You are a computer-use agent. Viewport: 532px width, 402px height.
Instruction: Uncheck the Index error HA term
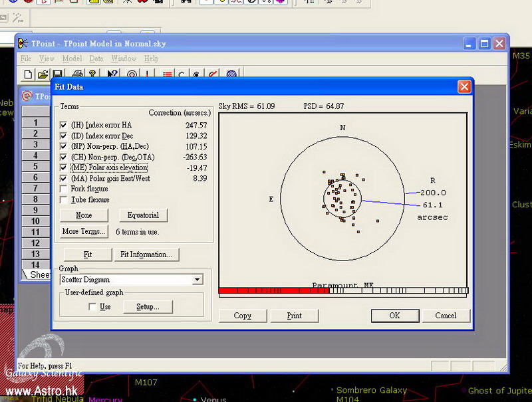(x=64, y=125)
